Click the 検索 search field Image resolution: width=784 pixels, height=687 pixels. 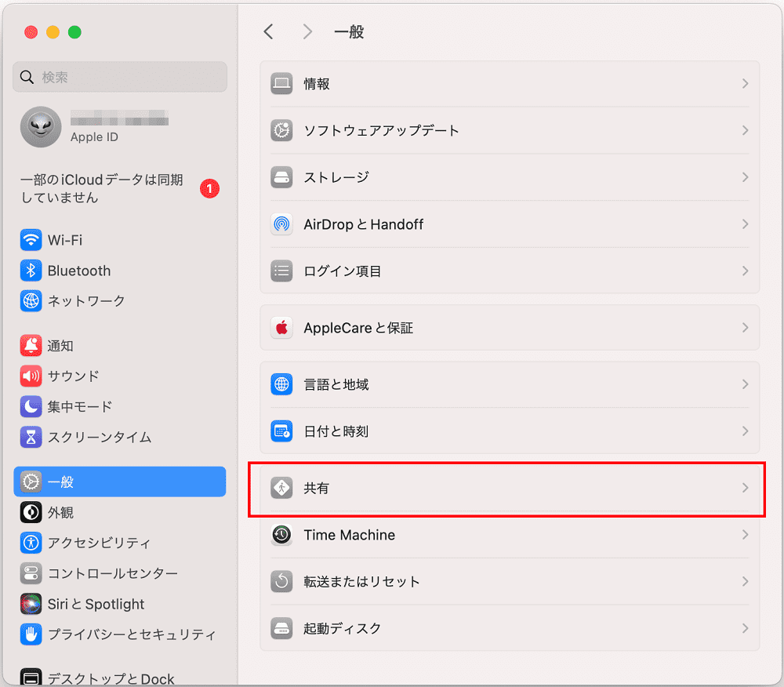(120, 77)
